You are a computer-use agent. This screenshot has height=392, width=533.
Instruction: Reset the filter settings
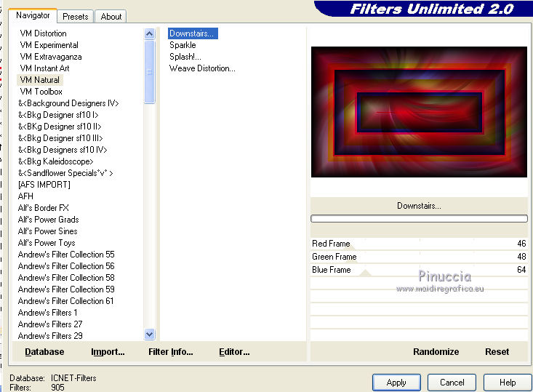497,351
